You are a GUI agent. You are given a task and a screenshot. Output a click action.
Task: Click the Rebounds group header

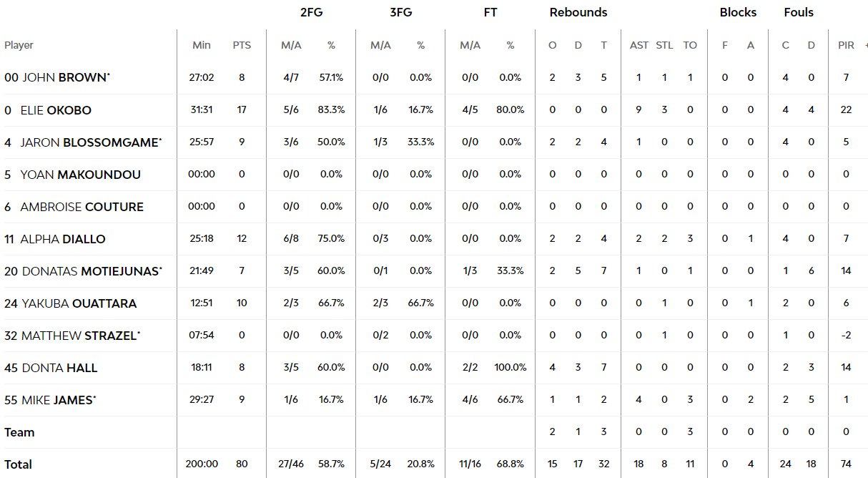tap(578, 12)
